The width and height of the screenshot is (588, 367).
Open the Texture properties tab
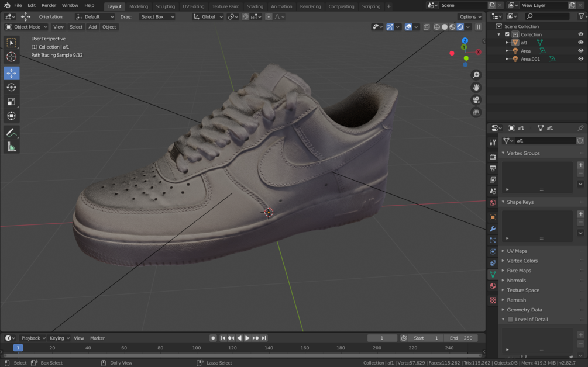pos(493,300)
